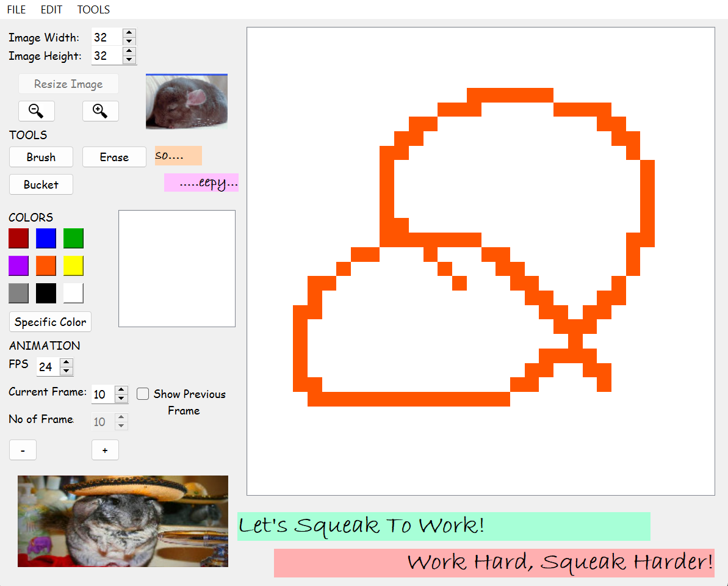This screenshot has height=586, width=728.
Task: Decrease Image Height with down arrow
Action: [x=129, y=60]
